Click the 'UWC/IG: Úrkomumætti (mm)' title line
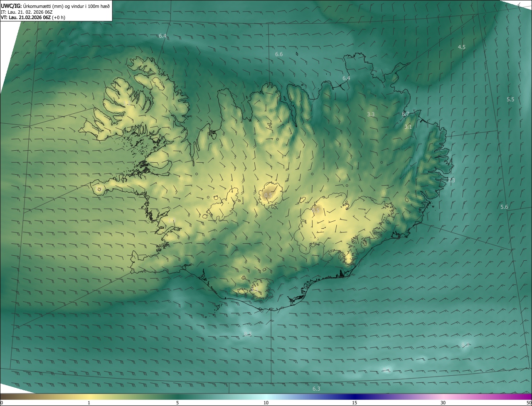The height and width of the screenshot is (406, 532). click(x=55, y=5)
